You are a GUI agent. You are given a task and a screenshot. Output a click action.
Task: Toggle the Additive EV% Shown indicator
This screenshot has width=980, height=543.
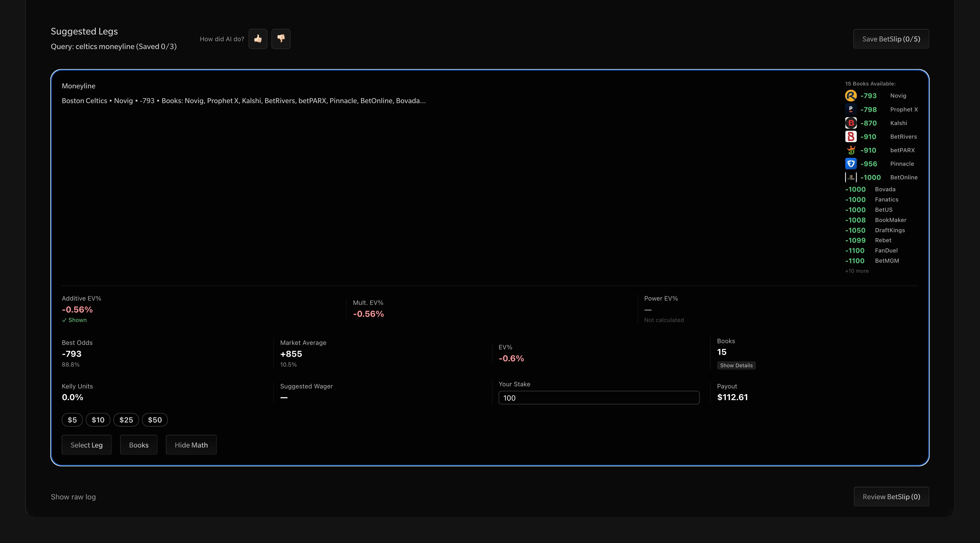pos(75,320)
